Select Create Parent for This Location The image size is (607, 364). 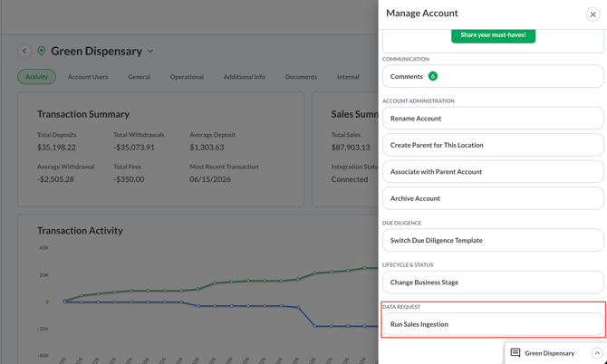pos(493,145)
